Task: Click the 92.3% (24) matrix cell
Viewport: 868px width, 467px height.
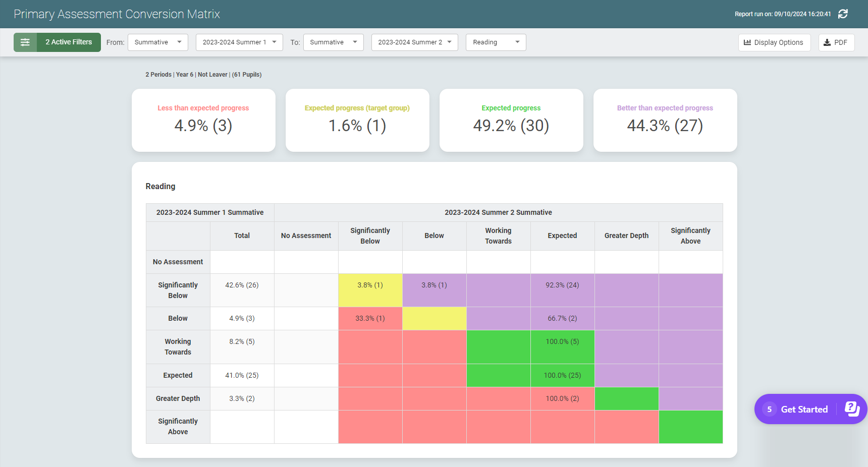Action: point(562,285)
